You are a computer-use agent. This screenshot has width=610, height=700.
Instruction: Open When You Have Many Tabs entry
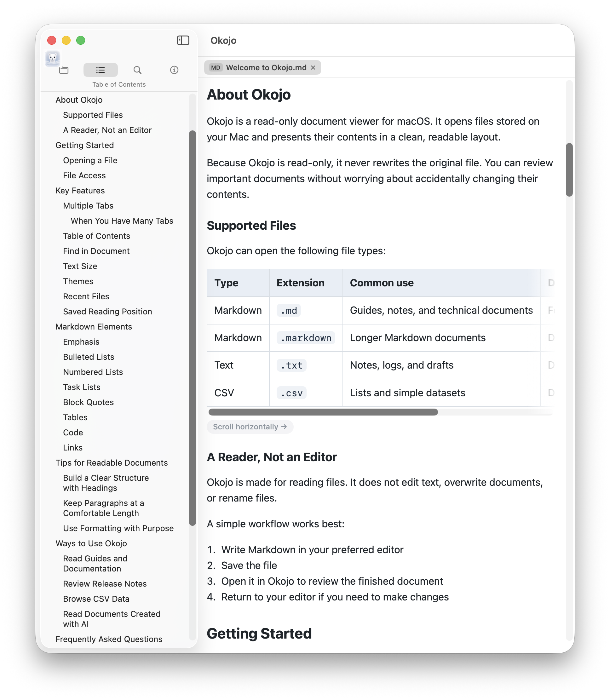click(x=122, y=221)
